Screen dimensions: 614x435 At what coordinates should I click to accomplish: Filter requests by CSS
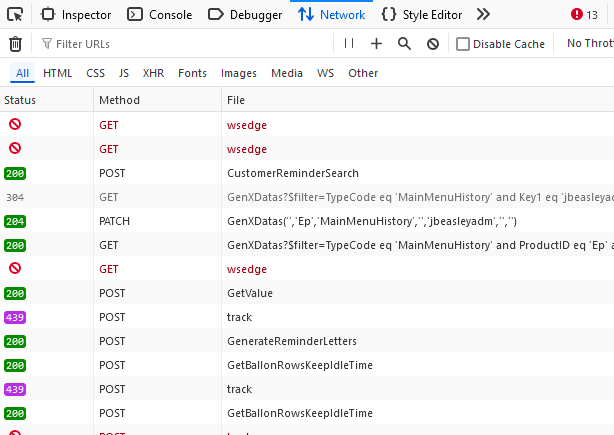tap(96, 73)
